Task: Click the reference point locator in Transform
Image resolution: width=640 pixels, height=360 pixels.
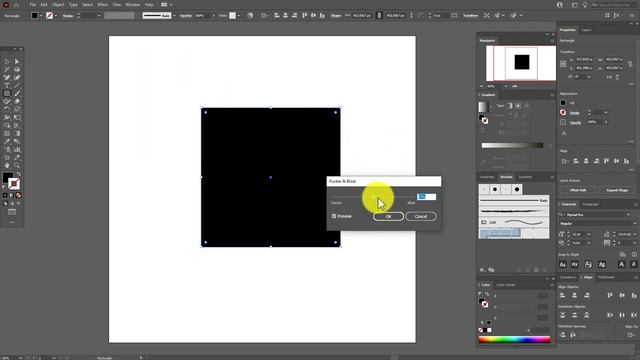Action: click(x=563, y=64)
